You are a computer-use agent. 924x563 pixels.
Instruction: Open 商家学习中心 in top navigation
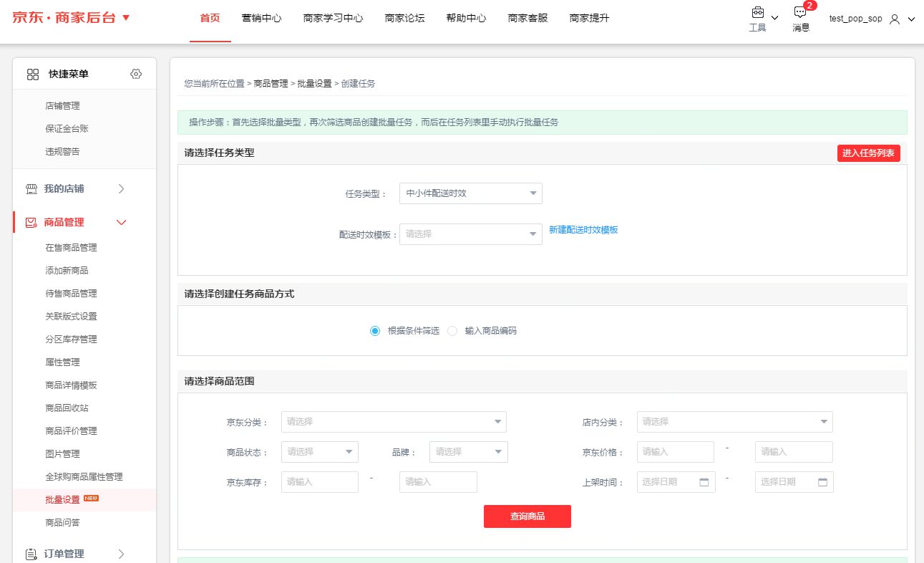[334, 19]
